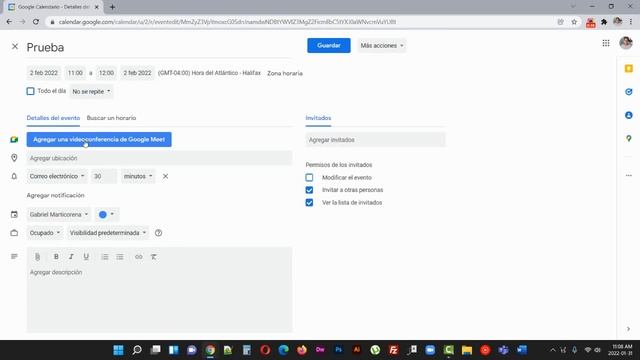Add a Google Meet video conference
Image resolution: width=640 pixels, height=360 pixels.
pos(99,139)
